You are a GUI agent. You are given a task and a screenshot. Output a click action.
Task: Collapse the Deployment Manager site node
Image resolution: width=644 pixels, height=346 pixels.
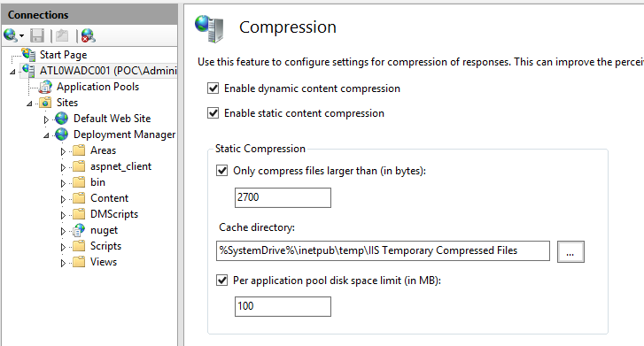click(x=46, y=135)
